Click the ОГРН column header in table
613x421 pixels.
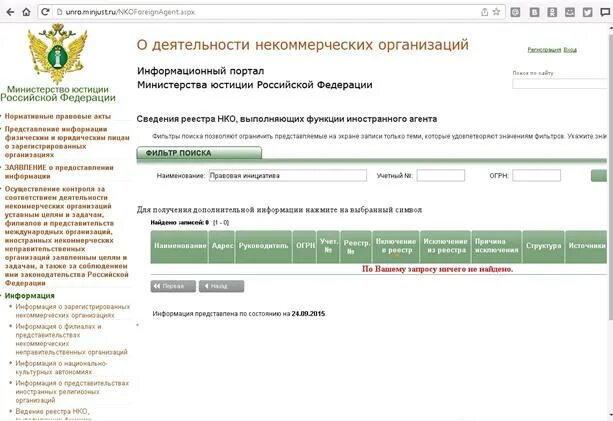tap(305, 246)
